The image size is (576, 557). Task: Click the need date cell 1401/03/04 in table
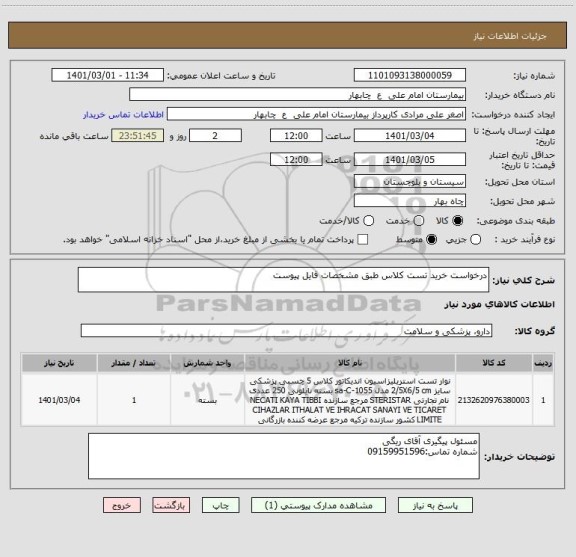[x=59, y=400]
